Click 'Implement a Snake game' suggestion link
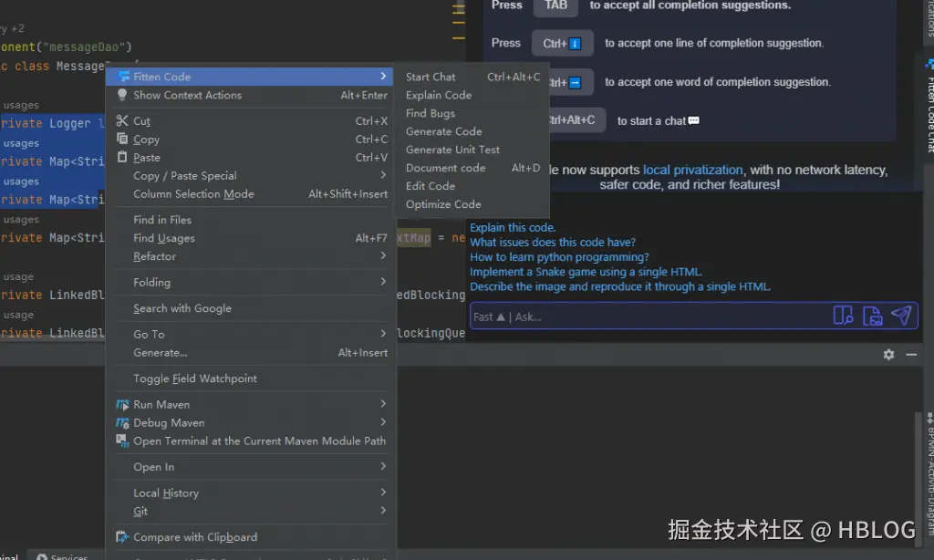Image resolution: width=934 pixels, height=560 pixels. click(586, 272)
